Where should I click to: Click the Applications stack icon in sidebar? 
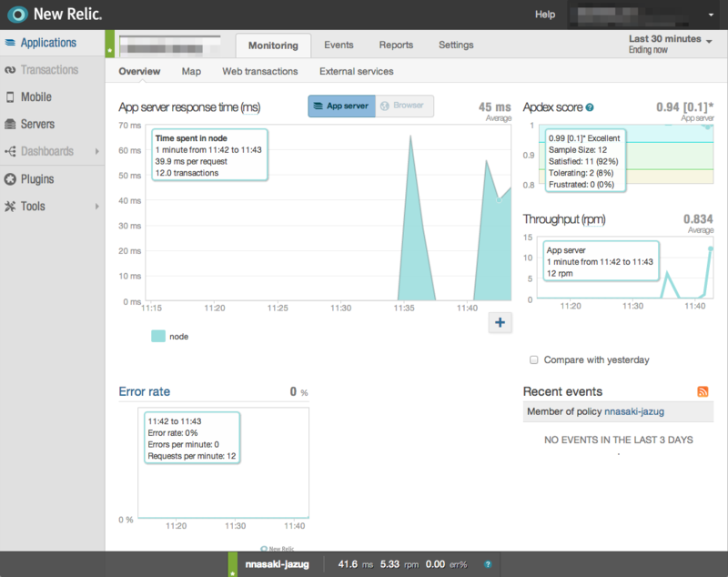pyautogui.click(x=10, y=43)
